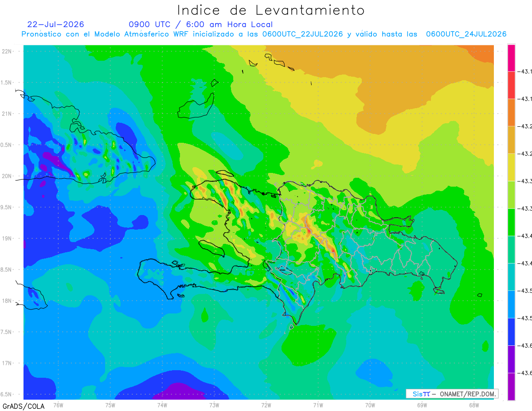Select the orange legend color swatch

point(511,113)
